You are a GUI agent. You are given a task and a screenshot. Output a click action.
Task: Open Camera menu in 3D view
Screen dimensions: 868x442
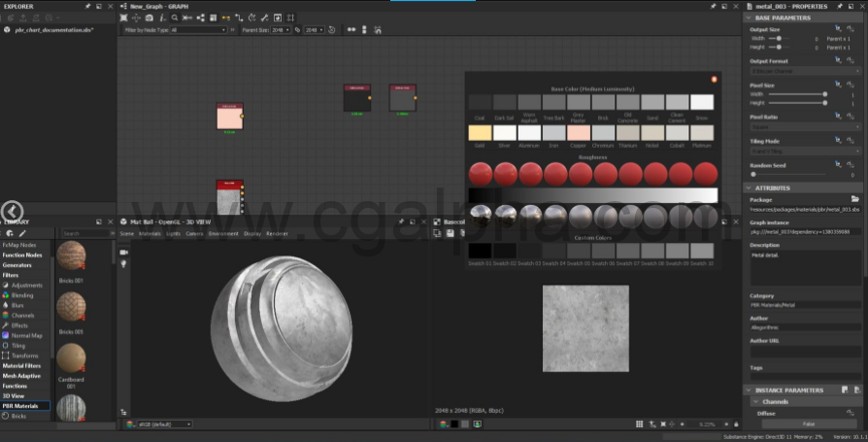[194, 233]
